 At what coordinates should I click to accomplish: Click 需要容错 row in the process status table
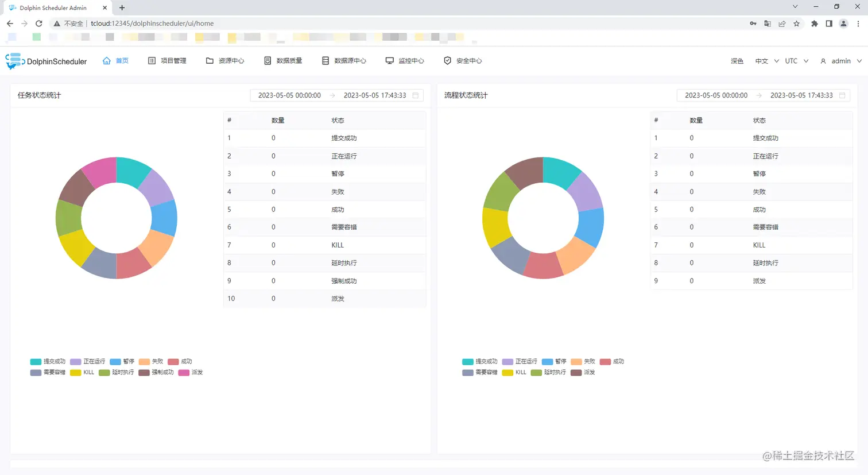click(x=751, y=227)
